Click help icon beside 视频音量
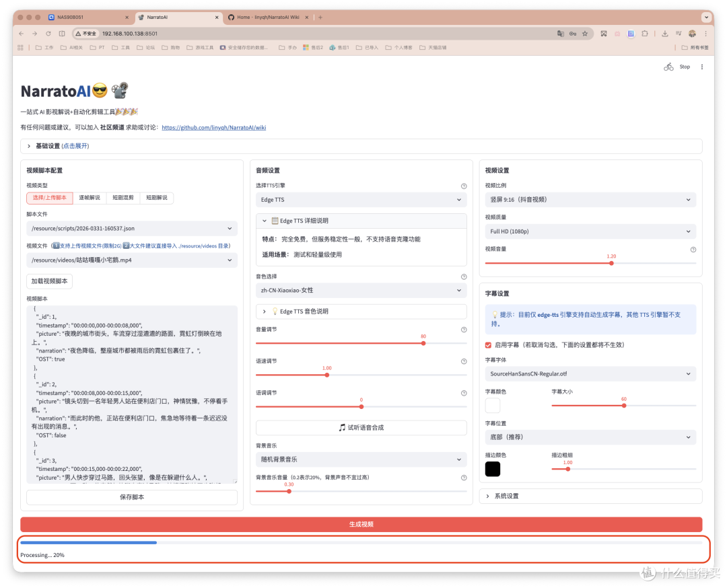The width and height of the screenshot is (727, 588). (693, 250)
